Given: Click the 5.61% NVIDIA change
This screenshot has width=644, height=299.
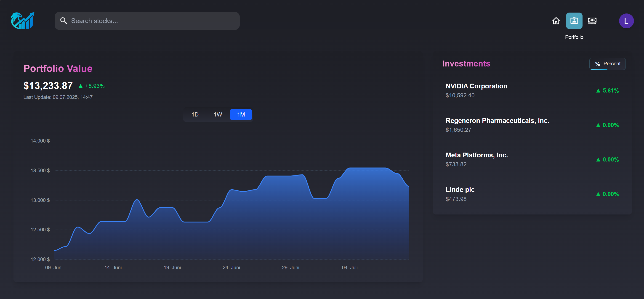Looking at the screenshot, I should tap(610, 91).
